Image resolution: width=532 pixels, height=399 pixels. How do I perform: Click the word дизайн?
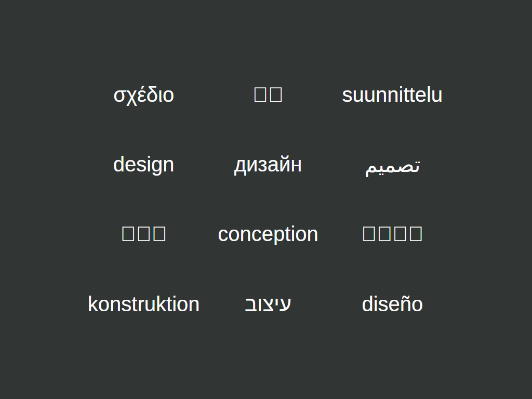pyautogui.click(x=268, y=165)
